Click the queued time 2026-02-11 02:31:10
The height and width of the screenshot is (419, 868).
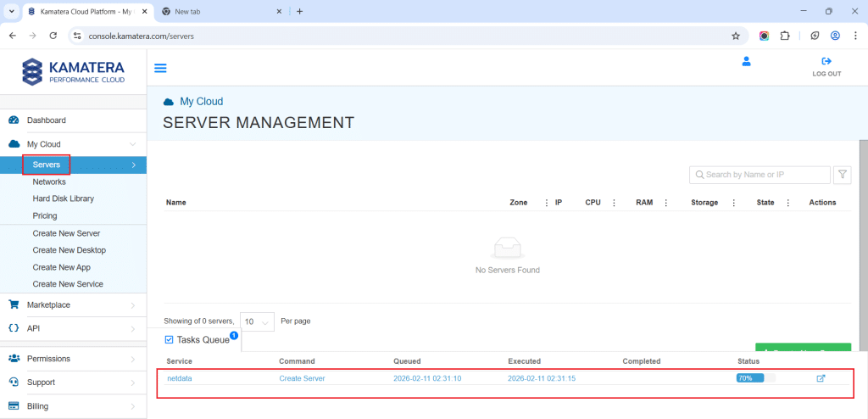click(x=427, y=378)
